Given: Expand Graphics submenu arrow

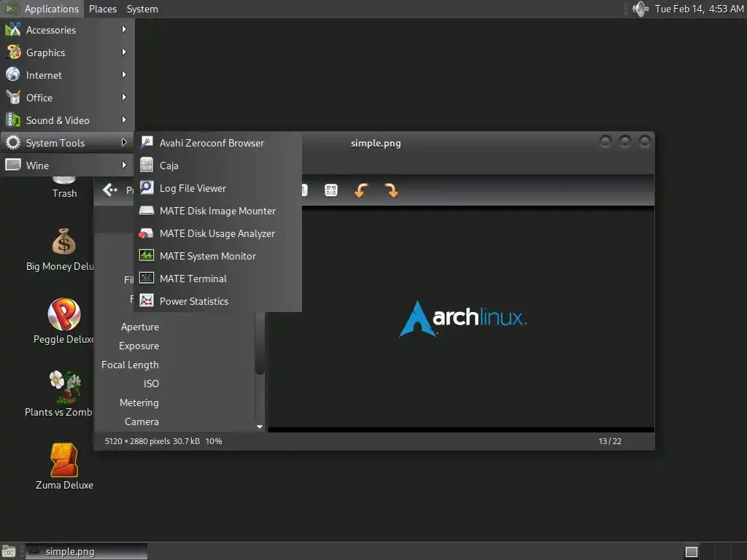Looking at the screenshot, I should 124,52.
